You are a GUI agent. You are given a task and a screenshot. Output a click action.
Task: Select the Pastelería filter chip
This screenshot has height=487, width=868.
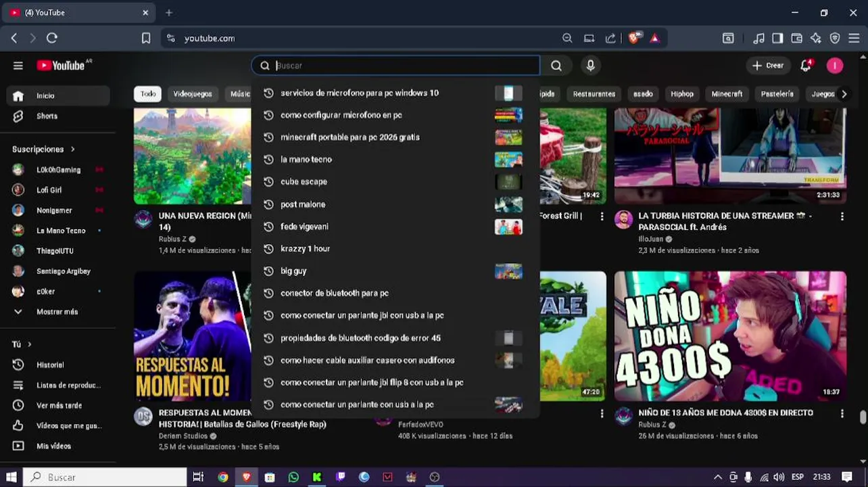pyautogui.click(x=777, y=94)
